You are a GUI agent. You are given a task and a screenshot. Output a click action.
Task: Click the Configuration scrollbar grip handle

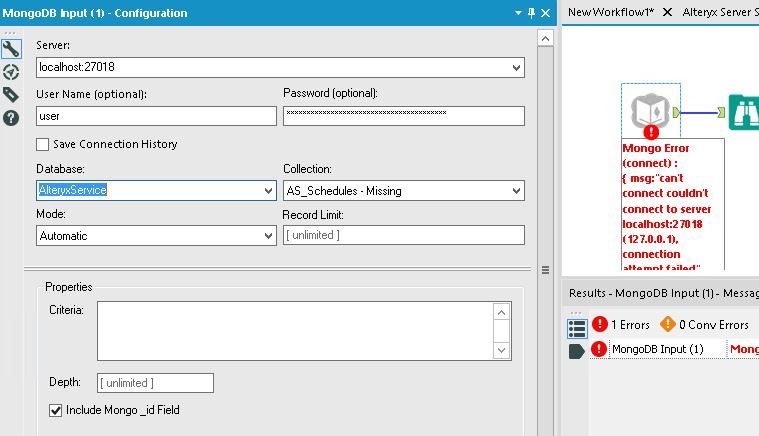545,270
